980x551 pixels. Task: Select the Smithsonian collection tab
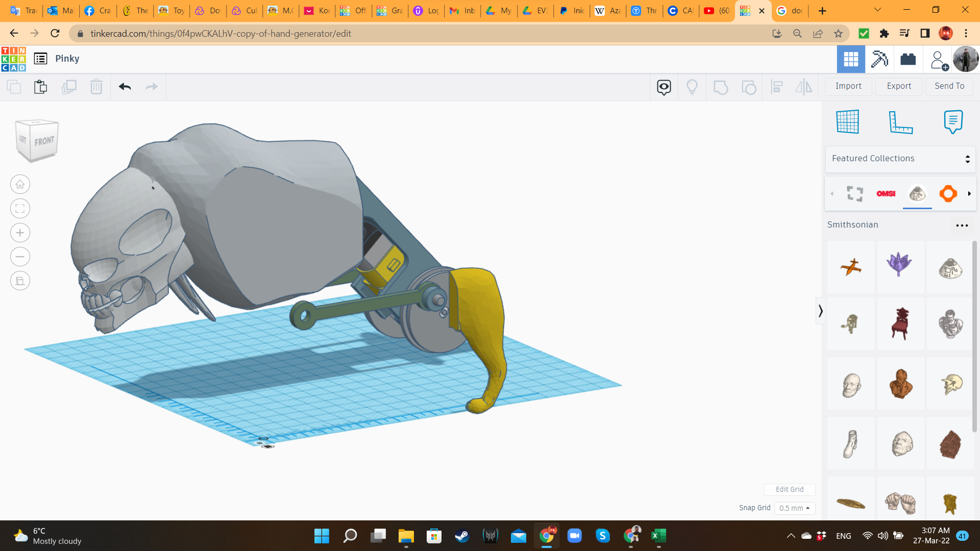coord(917,194)
